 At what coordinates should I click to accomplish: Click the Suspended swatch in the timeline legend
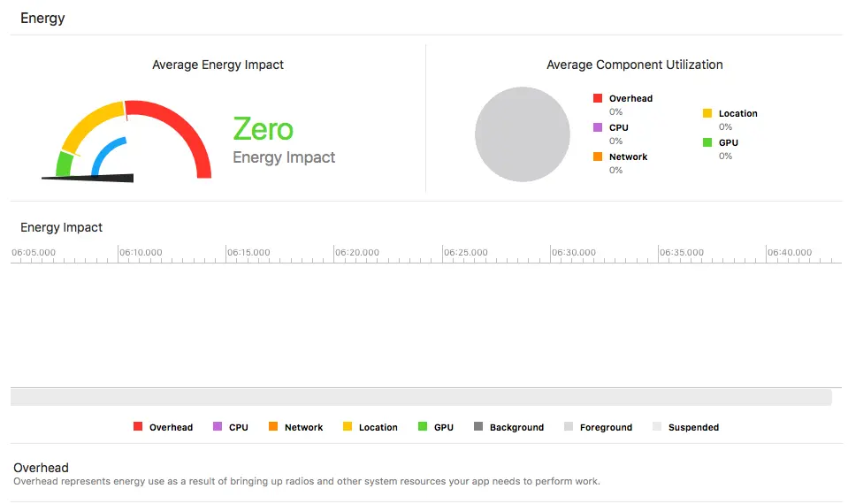[x=657, y=427]
